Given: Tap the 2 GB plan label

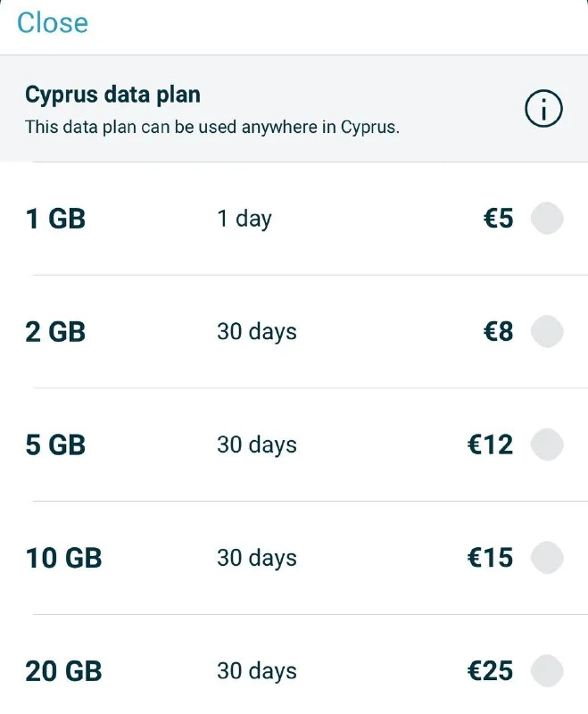Looking at the screenshot, I should click(x=55, y=332).
